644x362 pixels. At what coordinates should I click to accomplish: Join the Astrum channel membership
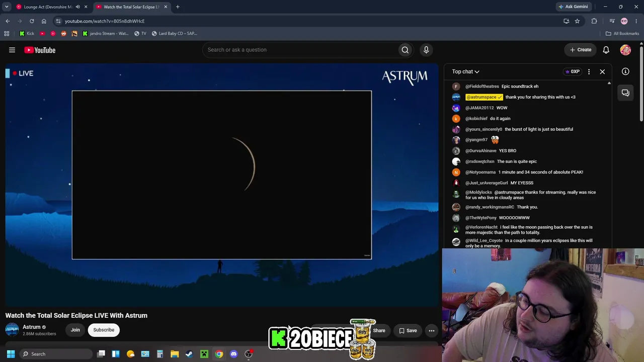point(75,330)
